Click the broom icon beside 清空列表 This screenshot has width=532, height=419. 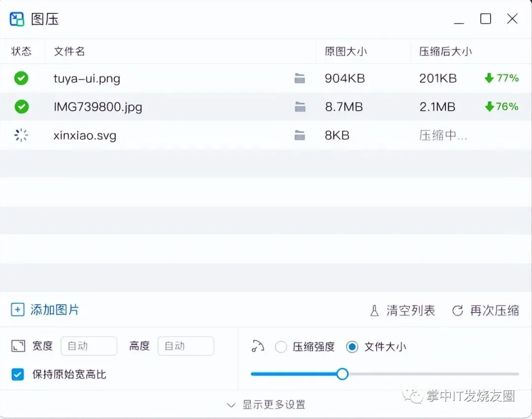point(374,311)
